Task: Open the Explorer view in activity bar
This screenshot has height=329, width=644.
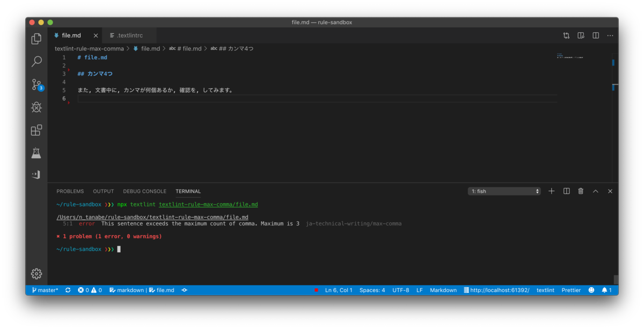Action: click(36, 39)
